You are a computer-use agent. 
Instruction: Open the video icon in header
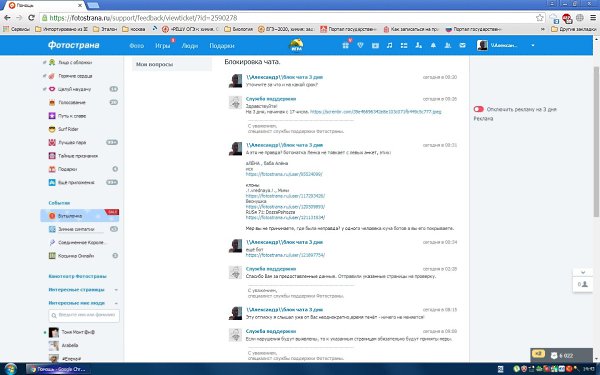point(375,46)
